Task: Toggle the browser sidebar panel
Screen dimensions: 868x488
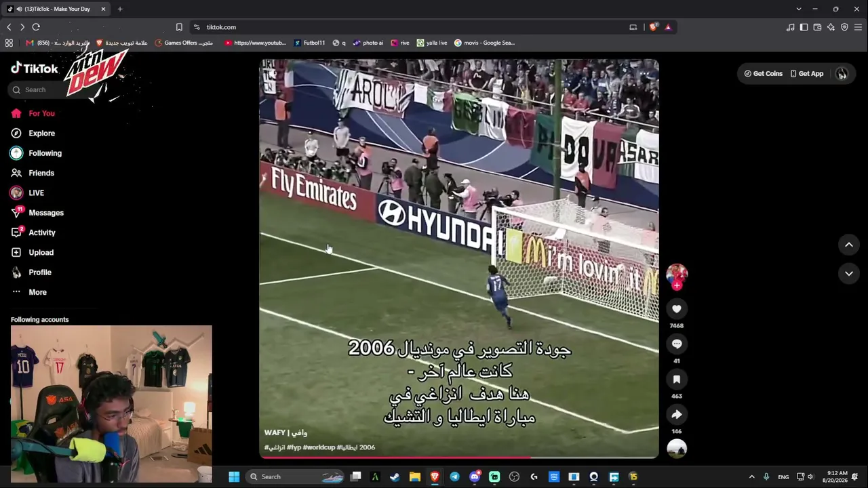Action: [x=804, y=27]
